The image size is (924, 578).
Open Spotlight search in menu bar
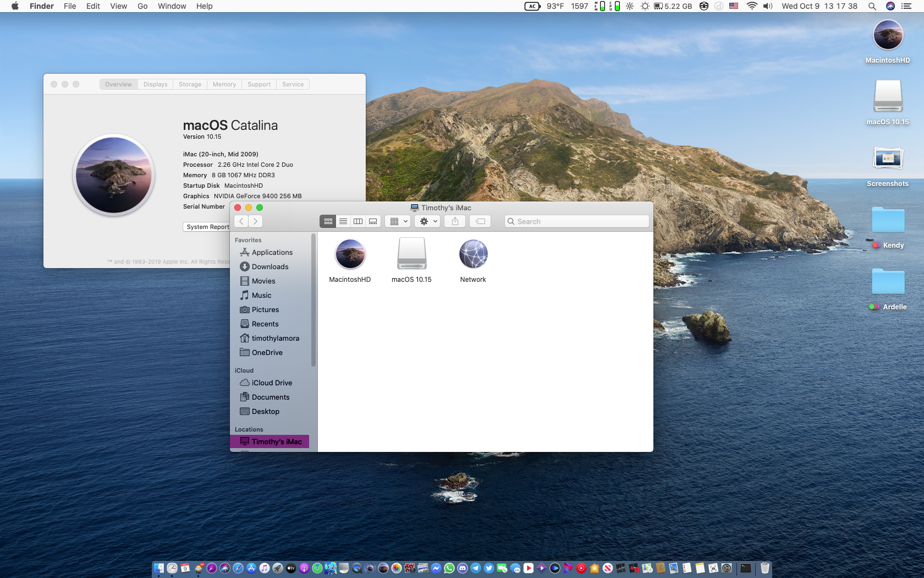pos(872,6)
